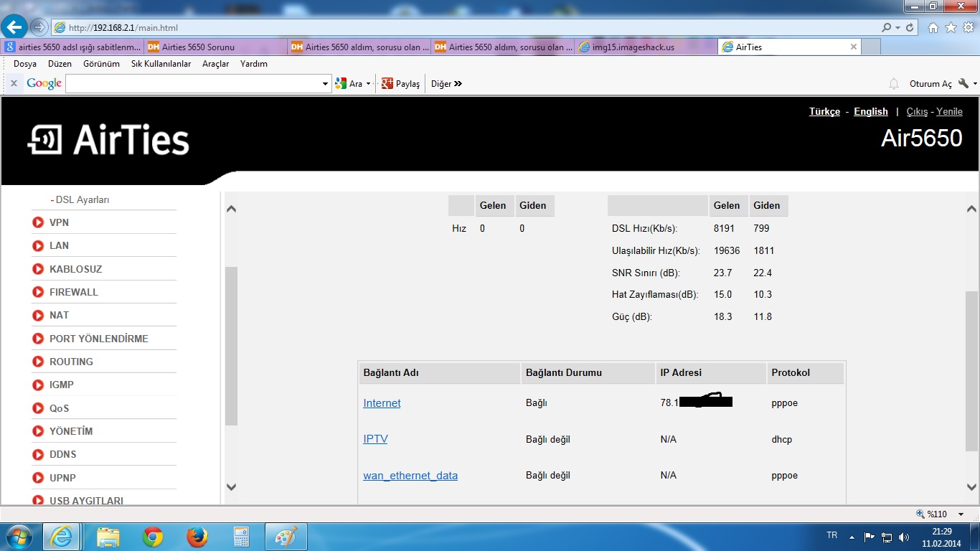Click the sidebar scrollbar down arrow
980x551 pixels.
231,487
